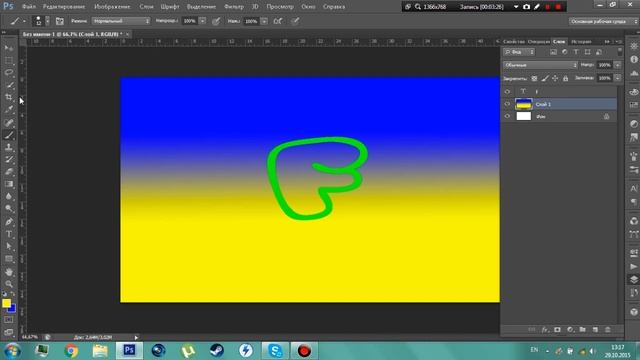Set background blue color swatch
Screen dimensions: 640x360
click(x=12, y=309)
